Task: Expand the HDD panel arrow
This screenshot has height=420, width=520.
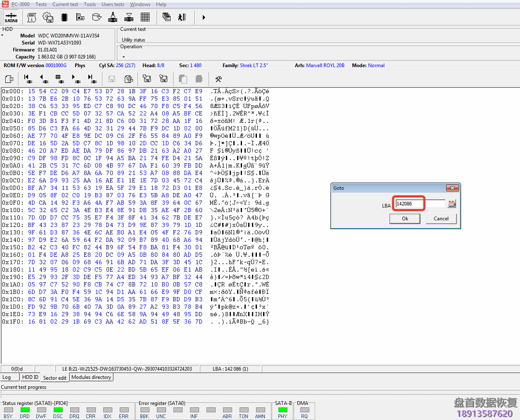Action: pos(2,35)
